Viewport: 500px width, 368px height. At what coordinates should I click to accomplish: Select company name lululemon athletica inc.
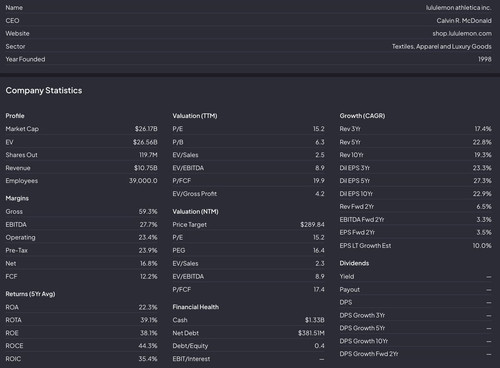tap(459, 8)
